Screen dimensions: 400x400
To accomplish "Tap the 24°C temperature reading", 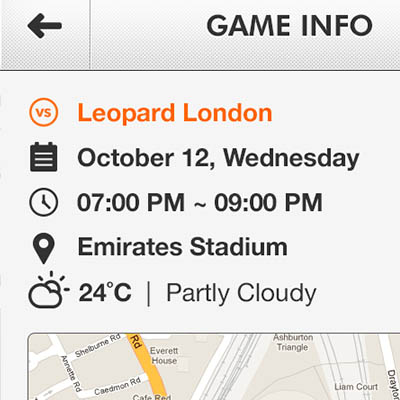I will click(x=105, y=293).
